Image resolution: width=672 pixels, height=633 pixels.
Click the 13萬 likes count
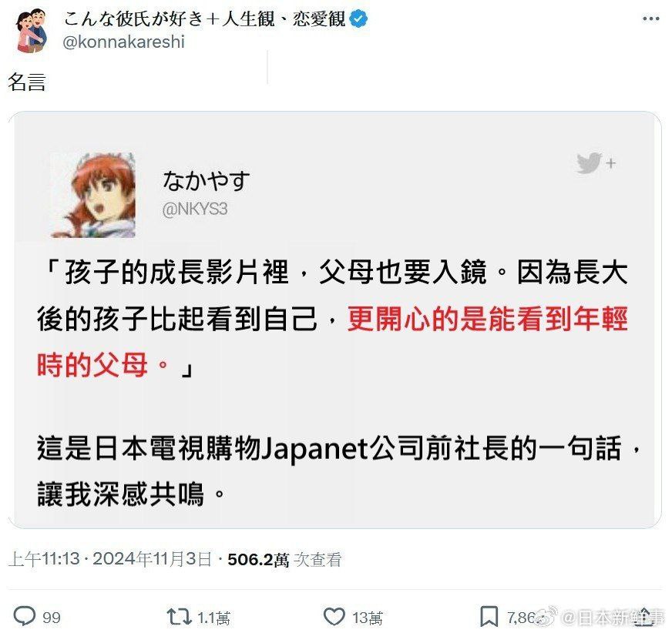(368, 618)
